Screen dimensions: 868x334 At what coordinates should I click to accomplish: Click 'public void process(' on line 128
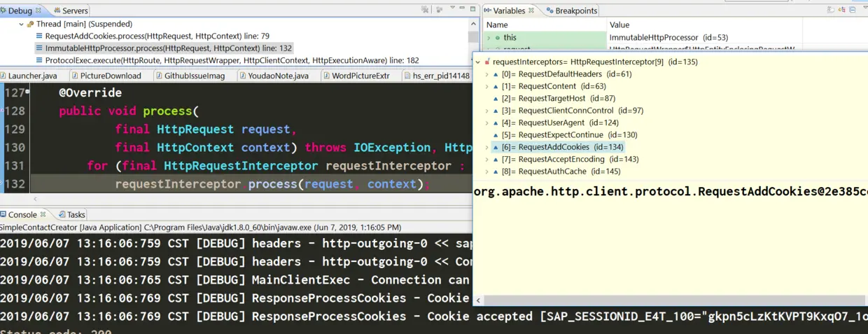(x=129, y=111)
